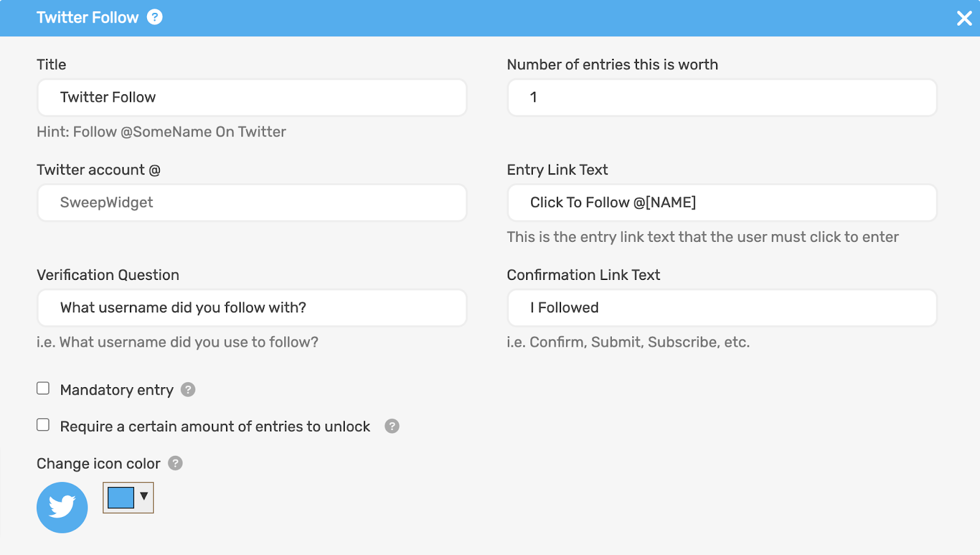The height and width of the screenshot is (555, 980).
Task: Click the Mandatory entry label text
Action: [116, 390]
